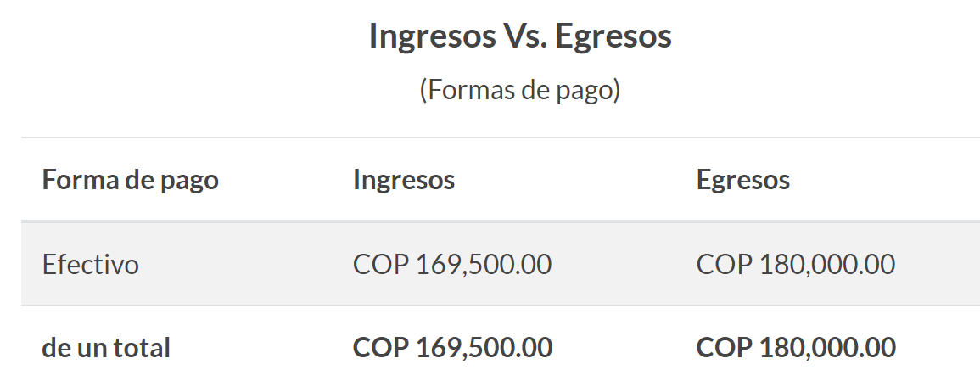
Task: Select the (Formas de pago) subtitle
Action: click(x=520, y=90)
